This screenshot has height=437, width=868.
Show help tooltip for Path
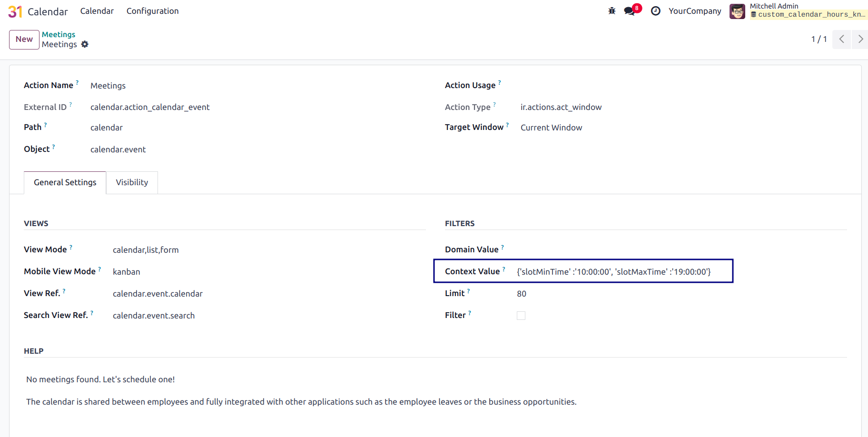[x=45, y=125]
